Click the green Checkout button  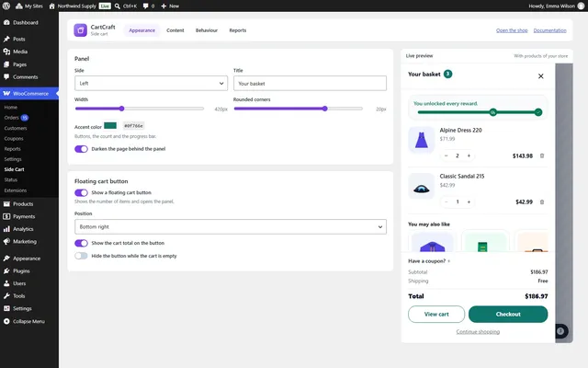coord(508,315)
